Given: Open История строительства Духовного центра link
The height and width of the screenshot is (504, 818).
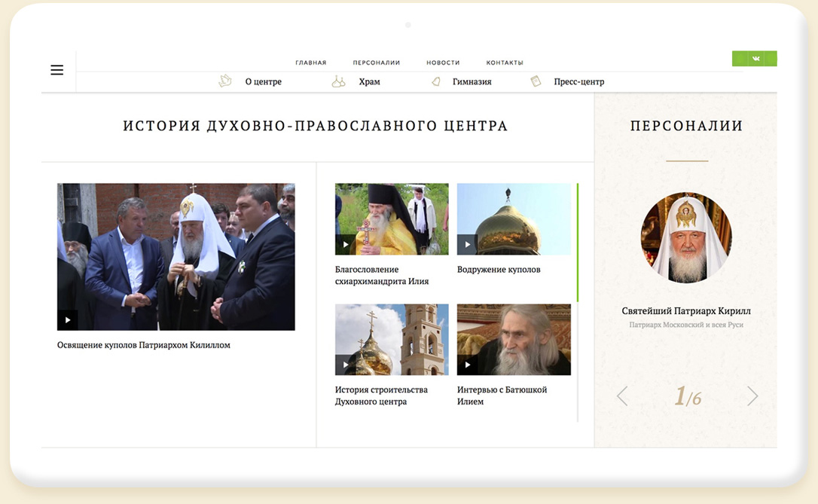Looking at the screenshot, I should click(381, 396).
